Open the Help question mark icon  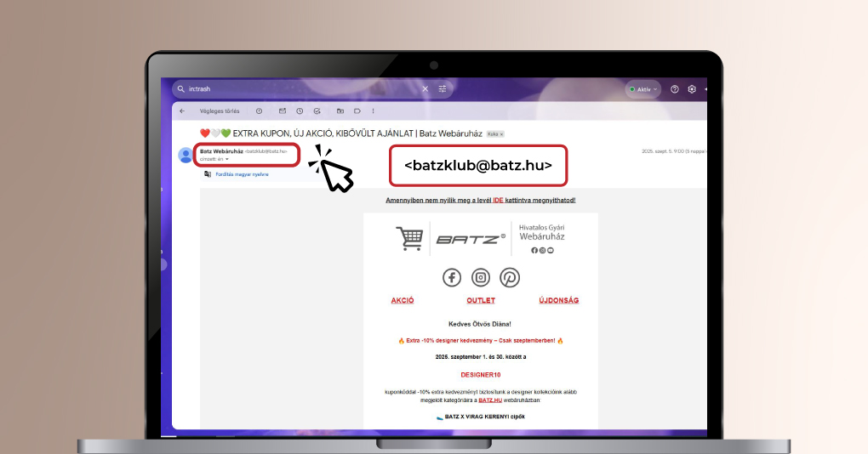point(674,89)
